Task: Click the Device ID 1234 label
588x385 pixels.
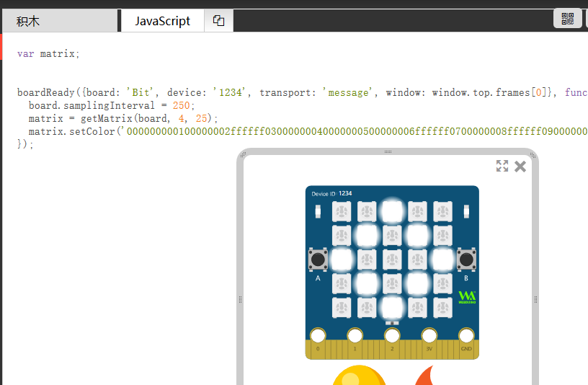Action: click(331, 194)
